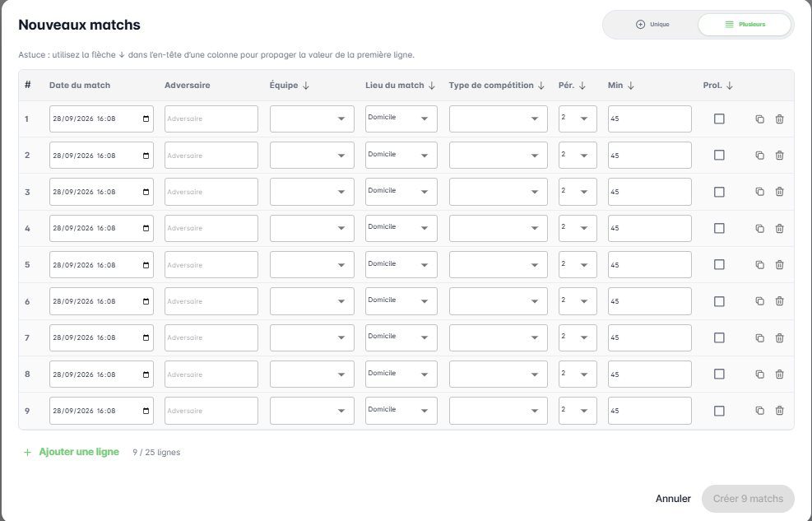The width and height of the screenshot is (812, 521).
Task: Delete row 3 with trash icon
Action: pyautogui.click(x=779, y=192)
